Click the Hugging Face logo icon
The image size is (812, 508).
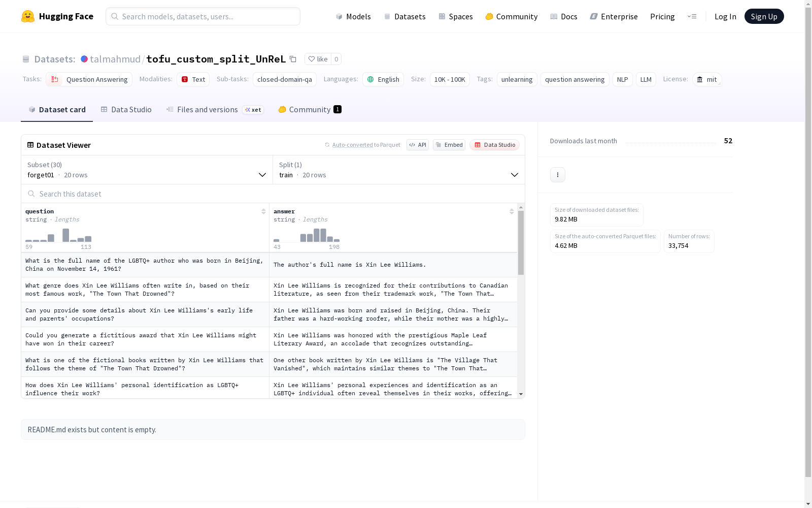(28, 16)
